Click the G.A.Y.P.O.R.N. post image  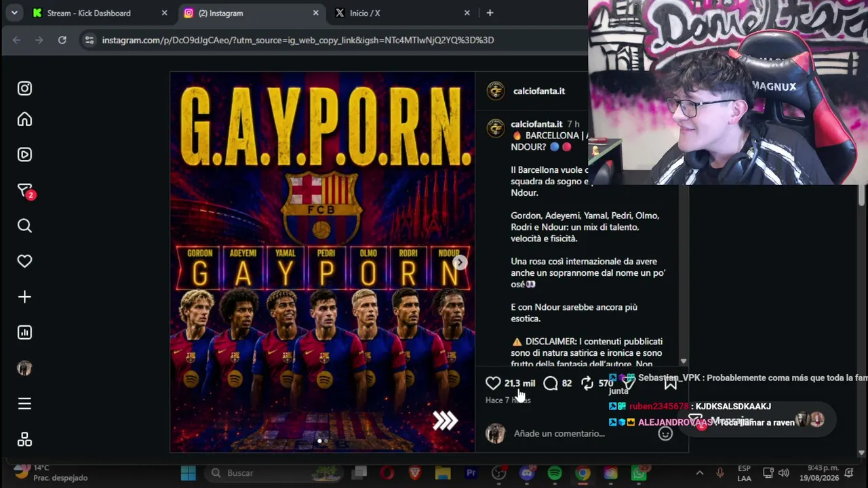[322, 262]
